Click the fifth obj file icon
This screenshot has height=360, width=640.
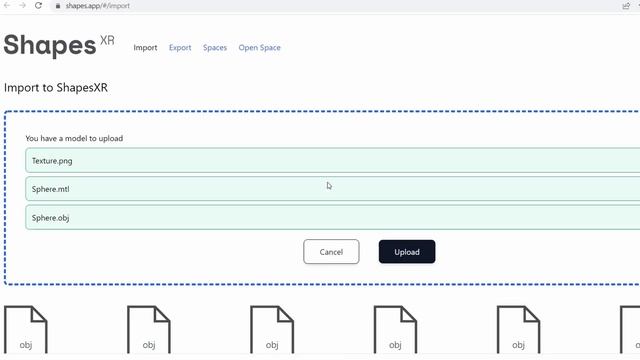[518, 329]
